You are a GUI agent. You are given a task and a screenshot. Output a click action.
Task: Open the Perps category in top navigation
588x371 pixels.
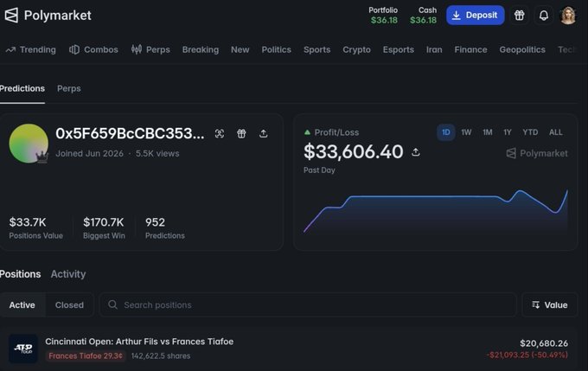click(150, 49)
